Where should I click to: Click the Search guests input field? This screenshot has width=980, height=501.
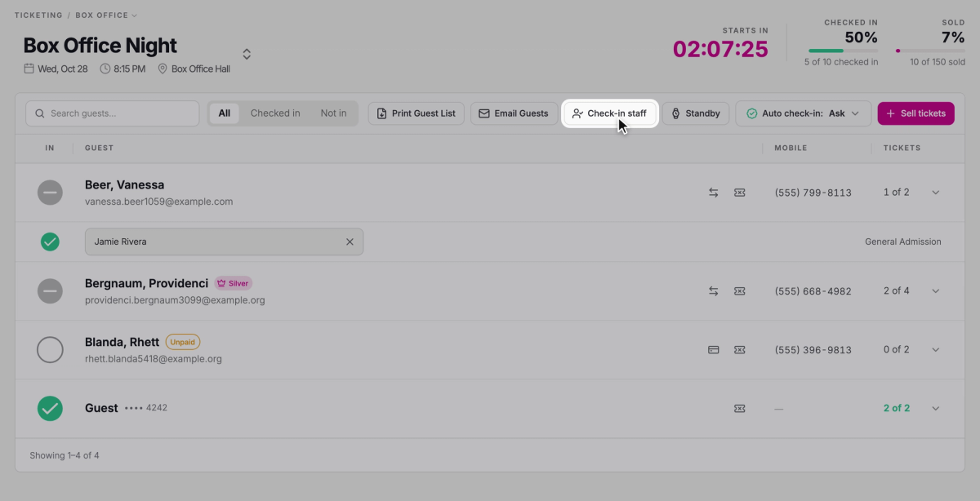point(113,113)
